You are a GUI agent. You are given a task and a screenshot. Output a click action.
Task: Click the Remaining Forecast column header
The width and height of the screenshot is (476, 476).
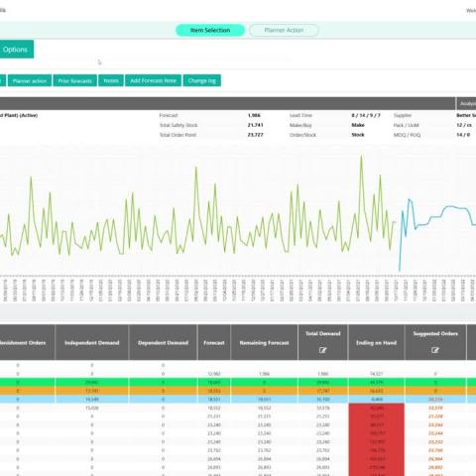264,343
